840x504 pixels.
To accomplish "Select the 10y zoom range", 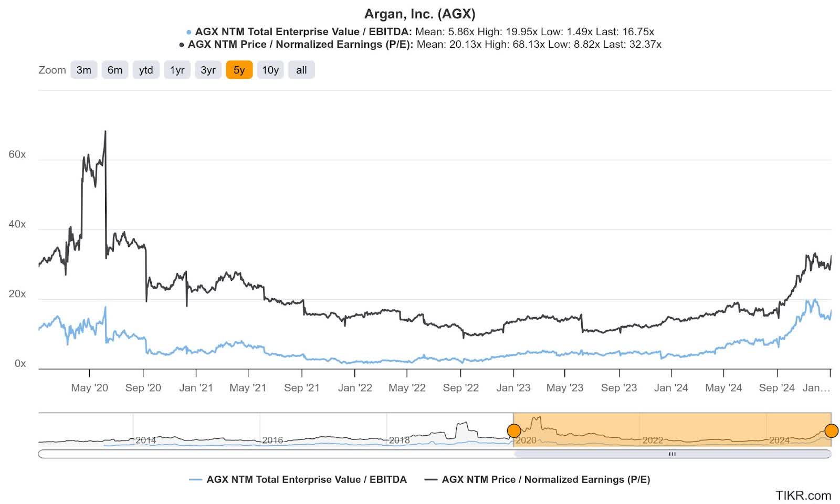I will click(270, 69).
